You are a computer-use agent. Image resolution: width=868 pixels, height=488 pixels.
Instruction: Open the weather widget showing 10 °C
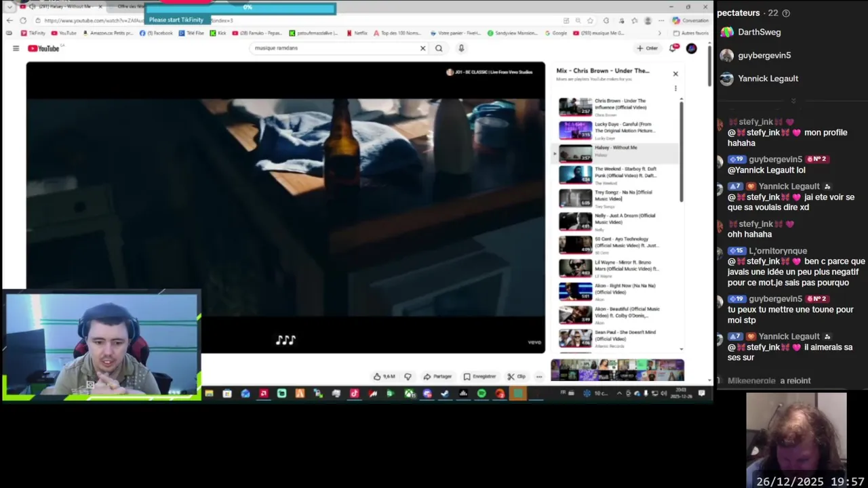coord(597,393)
